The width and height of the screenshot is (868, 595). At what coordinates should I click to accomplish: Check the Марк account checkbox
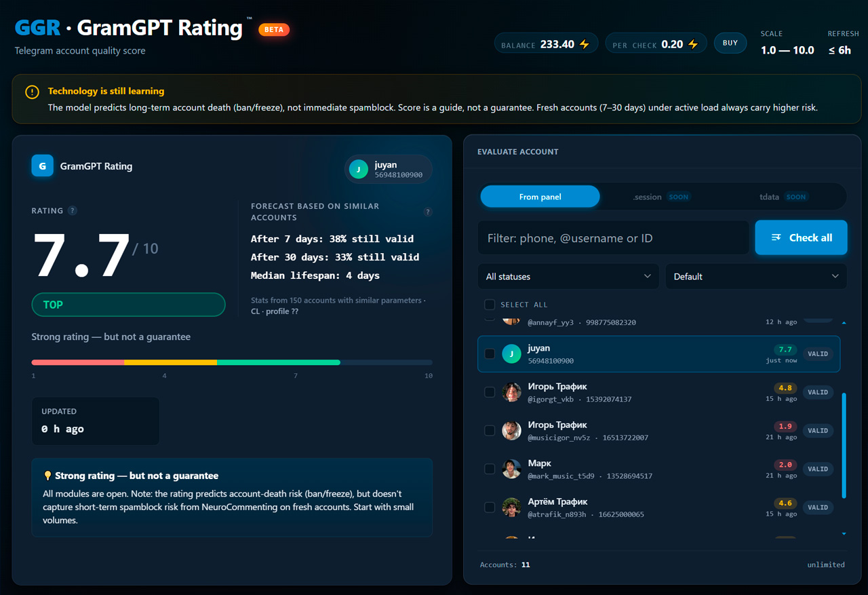pos(490,469)
